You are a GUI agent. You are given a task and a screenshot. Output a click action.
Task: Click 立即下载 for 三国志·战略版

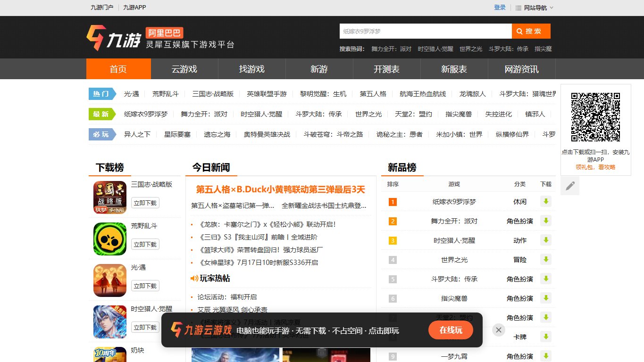click(x=145, y=203)
